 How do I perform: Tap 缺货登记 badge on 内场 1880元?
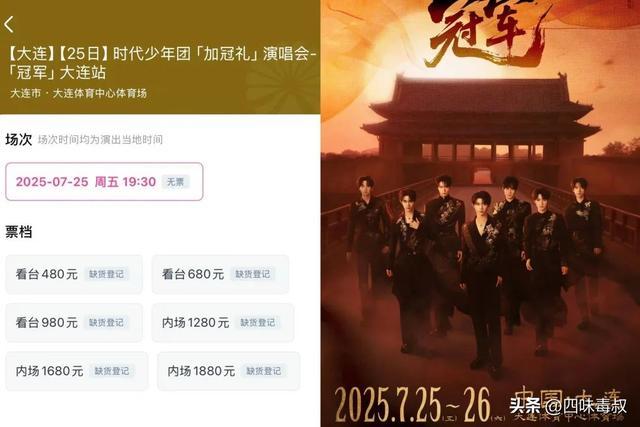(x=264, y=371)
